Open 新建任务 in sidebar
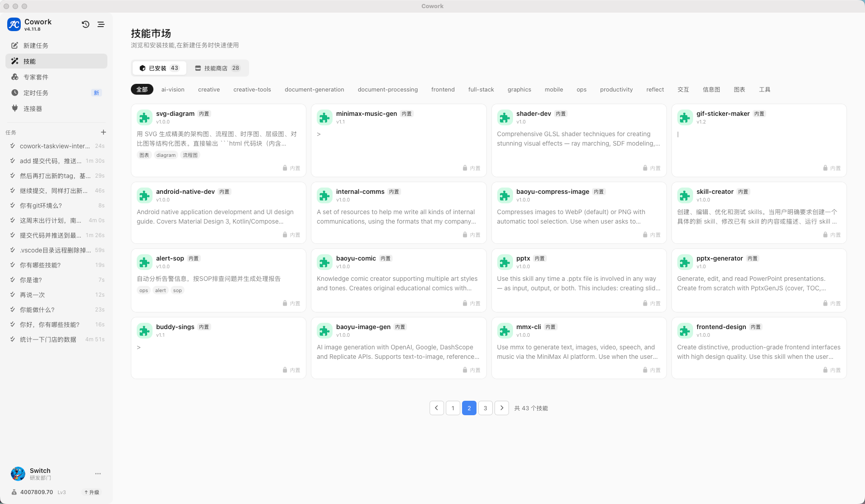 tap(56, 46)
